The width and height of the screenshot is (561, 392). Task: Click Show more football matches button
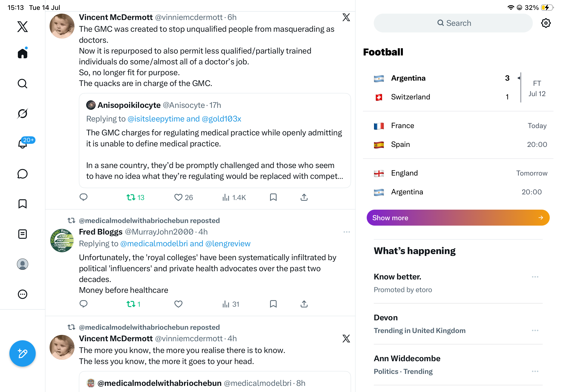tap(458, 218)
